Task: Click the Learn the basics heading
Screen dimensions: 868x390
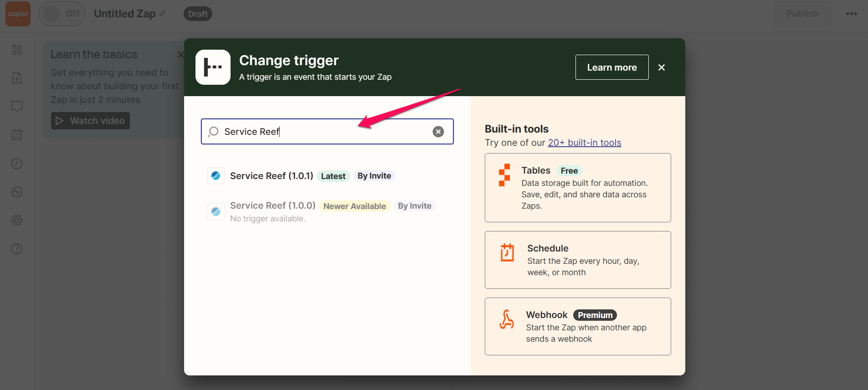Action: pyautogui.click(x=94, y=54)
